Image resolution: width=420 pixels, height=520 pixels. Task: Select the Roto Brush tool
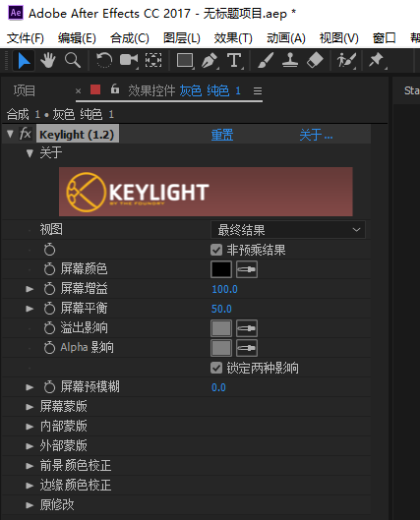click(x=346, y=61)
